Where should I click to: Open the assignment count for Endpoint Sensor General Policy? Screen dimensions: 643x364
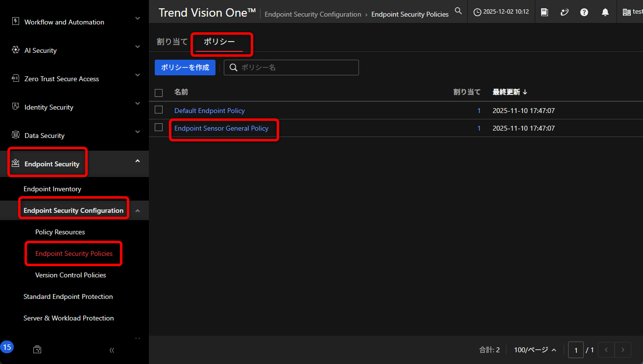tap(479, 128)
